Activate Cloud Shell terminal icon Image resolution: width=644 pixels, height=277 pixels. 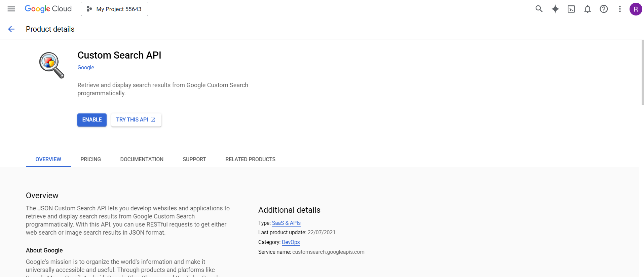[x=571, y=9]
